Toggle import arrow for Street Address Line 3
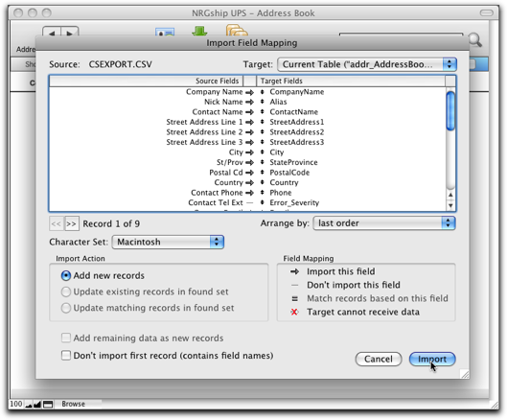Image resolution: width=507 pixels, height=420 pixels. [x=249, y=142]
